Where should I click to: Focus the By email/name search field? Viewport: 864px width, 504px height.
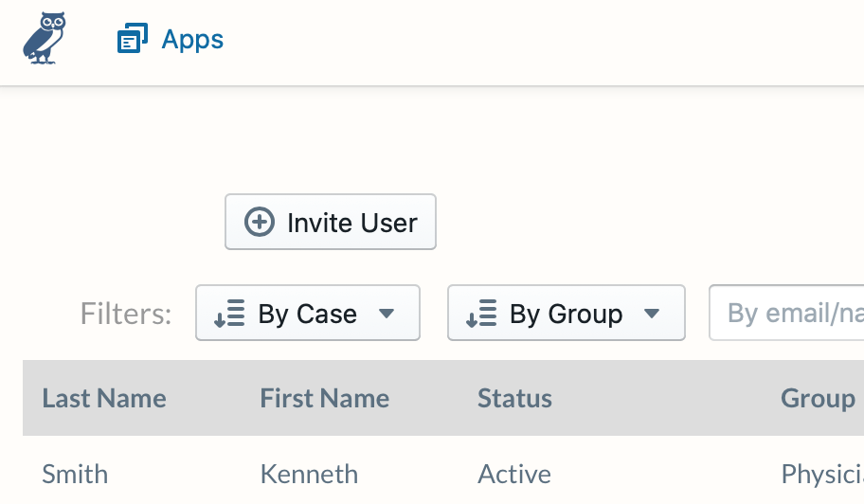pos(787,313)
